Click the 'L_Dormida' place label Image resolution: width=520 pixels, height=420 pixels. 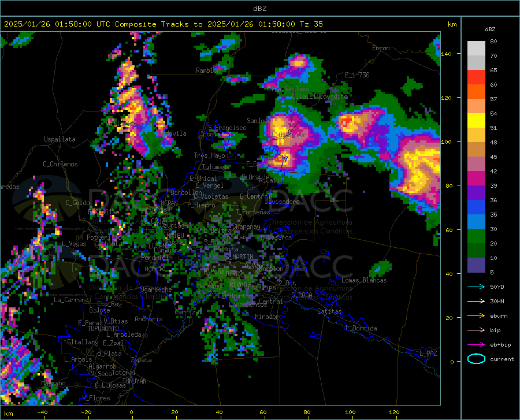[361, 328]
